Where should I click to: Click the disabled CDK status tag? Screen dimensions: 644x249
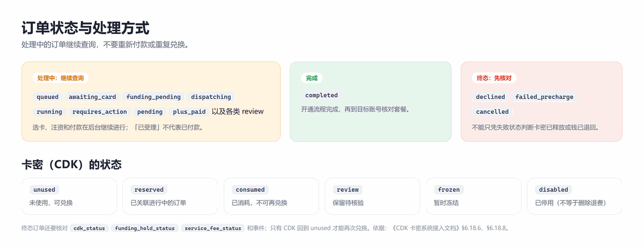coord(553,190)
